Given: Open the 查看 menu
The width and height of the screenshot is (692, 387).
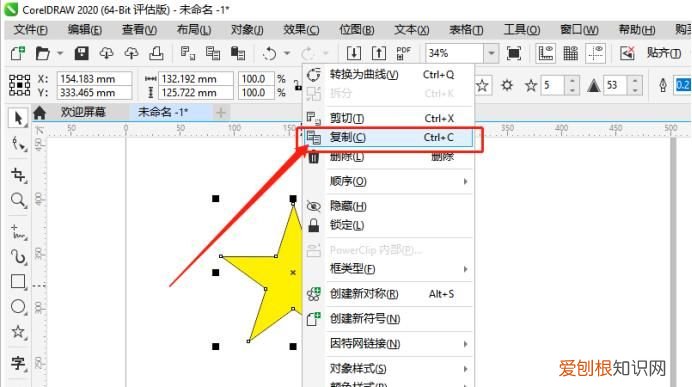Looking at the screenshot, I should point(139,30).
